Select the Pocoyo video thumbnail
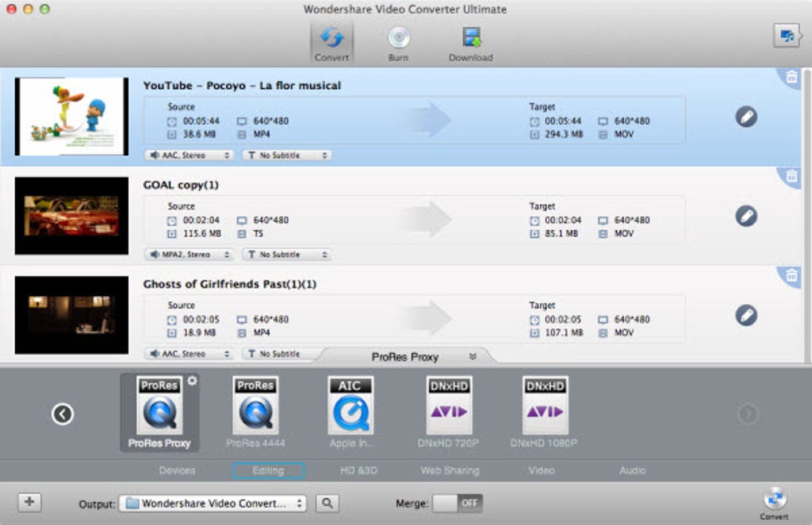Screen dimensions: 812x525 pyautogui.click(x=72, y=116)
